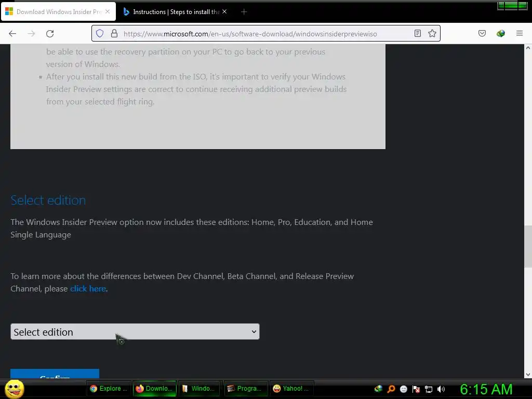Open the volume speaker tray icon

pos(441,389)
